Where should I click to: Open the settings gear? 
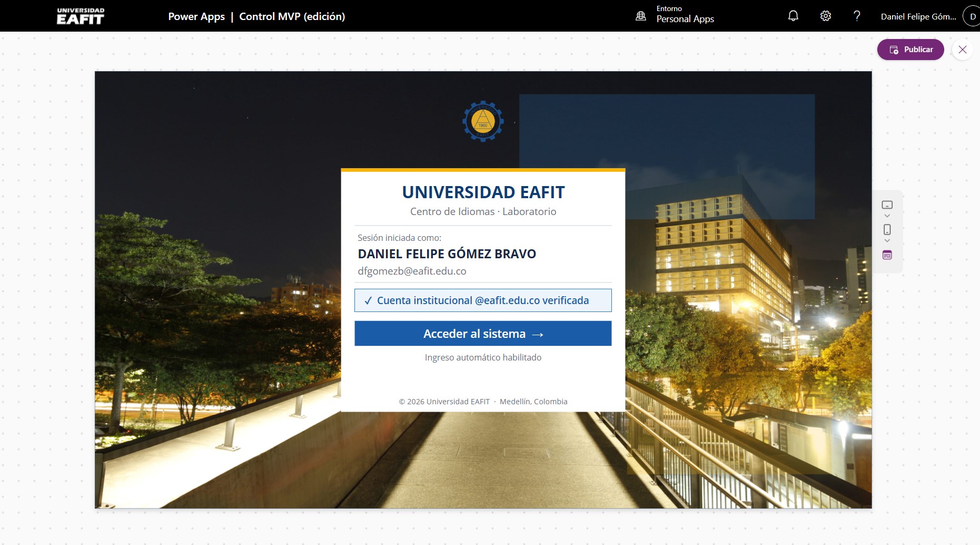click(826, 16)
